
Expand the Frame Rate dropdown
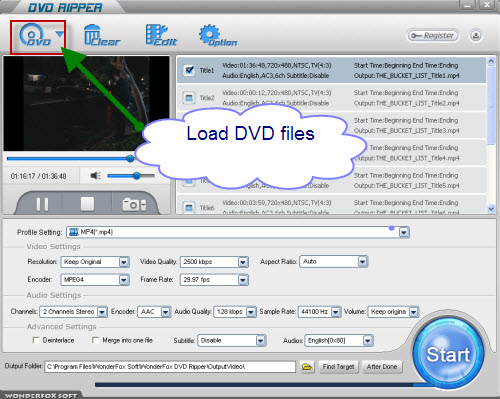tap(243, 280)
